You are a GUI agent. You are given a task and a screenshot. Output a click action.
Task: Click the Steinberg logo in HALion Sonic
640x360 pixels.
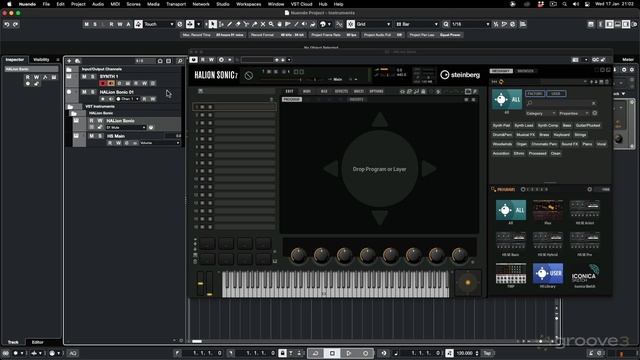click(460, 75)
